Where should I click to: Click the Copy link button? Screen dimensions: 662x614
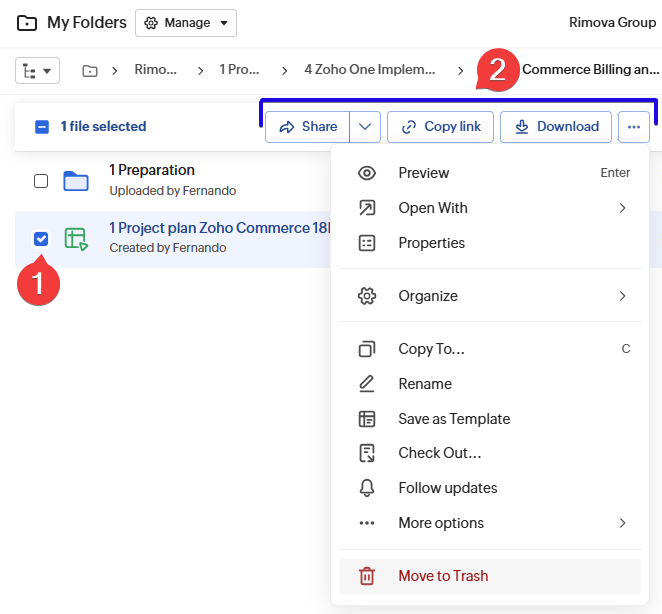[440, 127]
